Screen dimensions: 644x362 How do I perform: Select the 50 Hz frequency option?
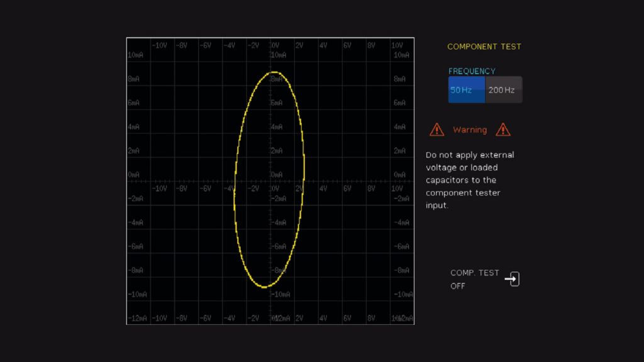(466, 90)
